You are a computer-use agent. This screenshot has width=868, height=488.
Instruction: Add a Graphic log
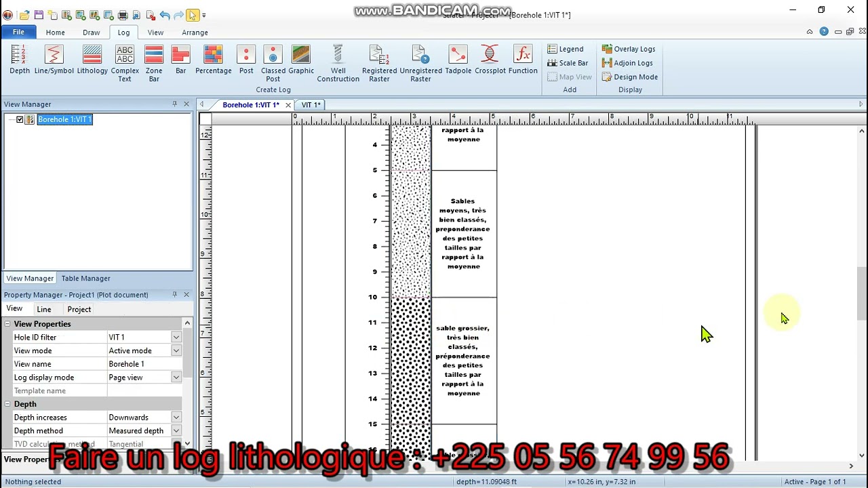301,60
